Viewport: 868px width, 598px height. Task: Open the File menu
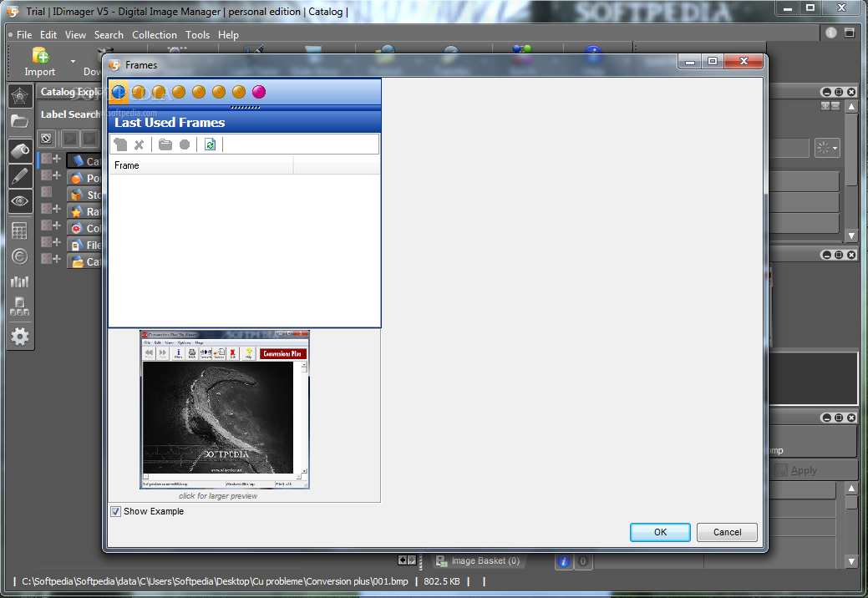pos(23,35)
